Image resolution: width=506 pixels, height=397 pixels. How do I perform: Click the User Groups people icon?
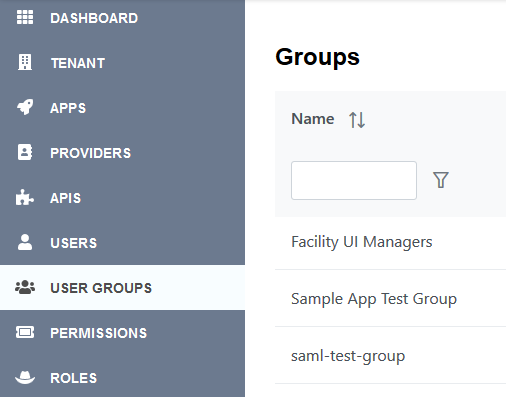click(x=25, y=287)
